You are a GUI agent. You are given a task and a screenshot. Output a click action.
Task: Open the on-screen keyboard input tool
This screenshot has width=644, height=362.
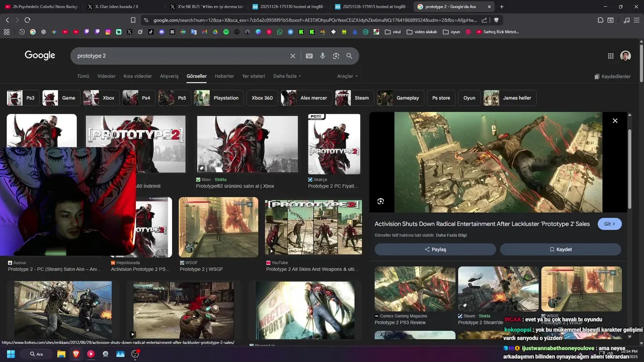(x=309, y=56)
